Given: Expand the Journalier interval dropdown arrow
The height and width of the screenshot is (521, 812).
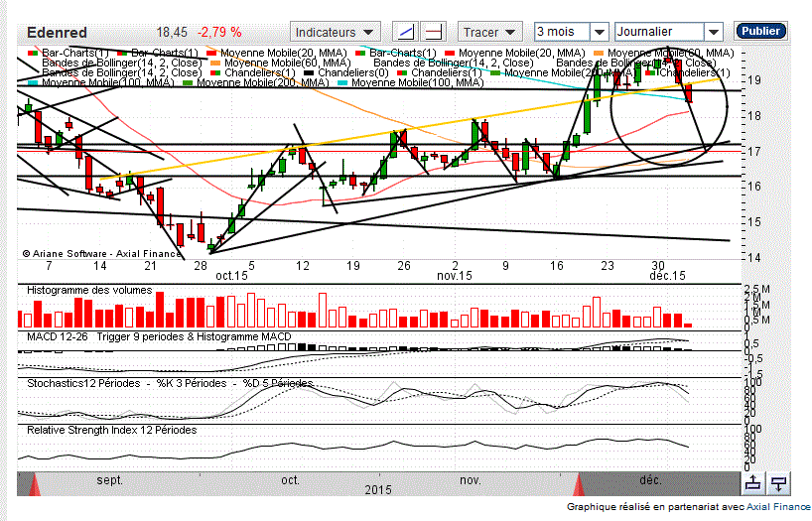Looking at the screenshot, I should 714,32.
